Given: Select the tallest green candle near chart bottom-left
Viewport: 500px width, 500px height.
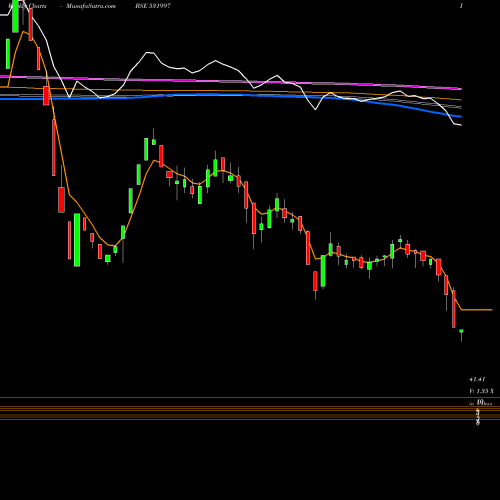Looking at the screenshot, I should tap(77, 240).
